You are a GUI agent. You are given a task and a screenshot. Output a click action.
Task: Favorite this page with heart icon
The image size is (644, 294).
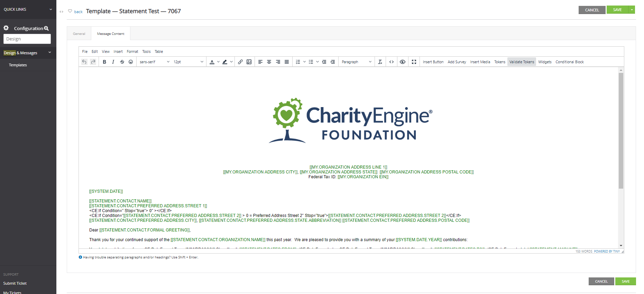[70, 11]
